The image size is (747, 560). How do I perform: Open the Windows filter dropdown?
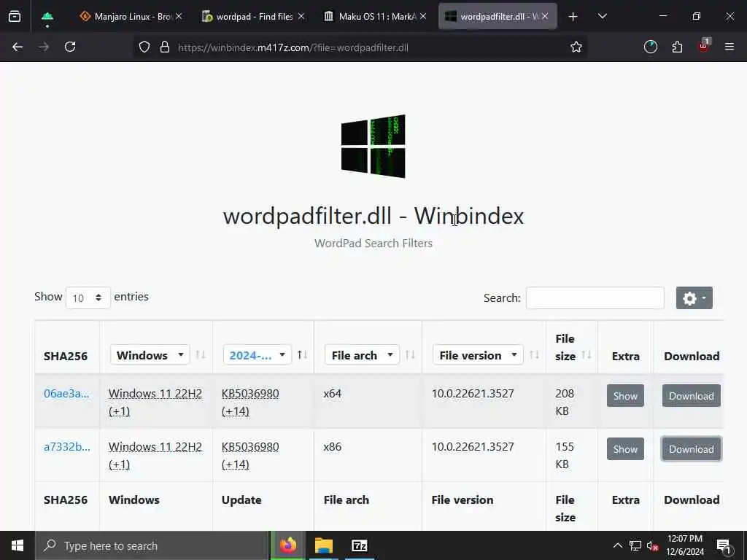point(150,355)
